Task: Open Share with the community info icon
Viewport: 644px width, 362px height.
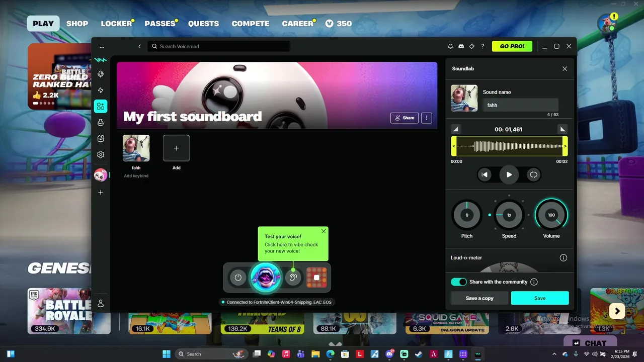Action: [x=534, y=282]
